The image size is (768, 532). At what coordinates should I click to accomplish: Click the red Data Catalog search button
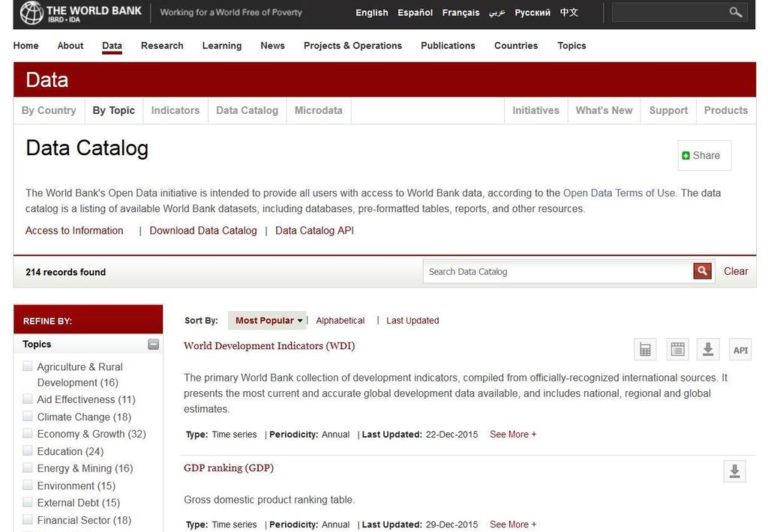click(x=702, y=270)
